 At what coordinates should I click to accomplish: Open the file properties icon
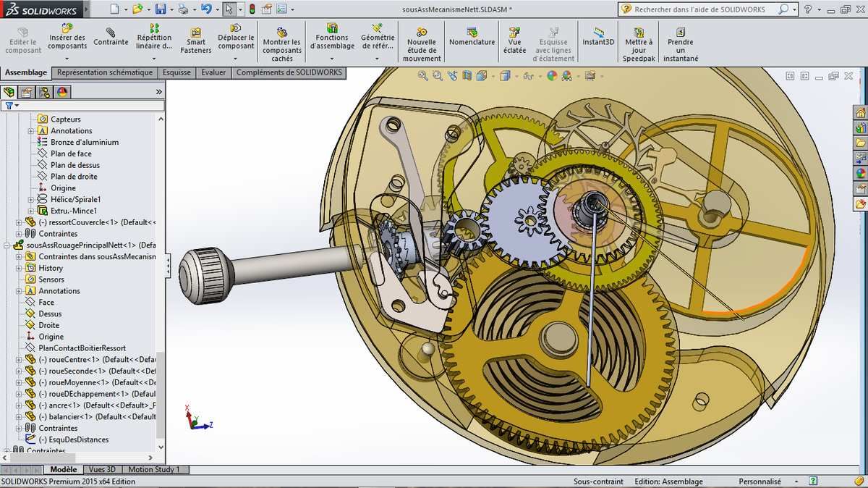pos(266,9)
